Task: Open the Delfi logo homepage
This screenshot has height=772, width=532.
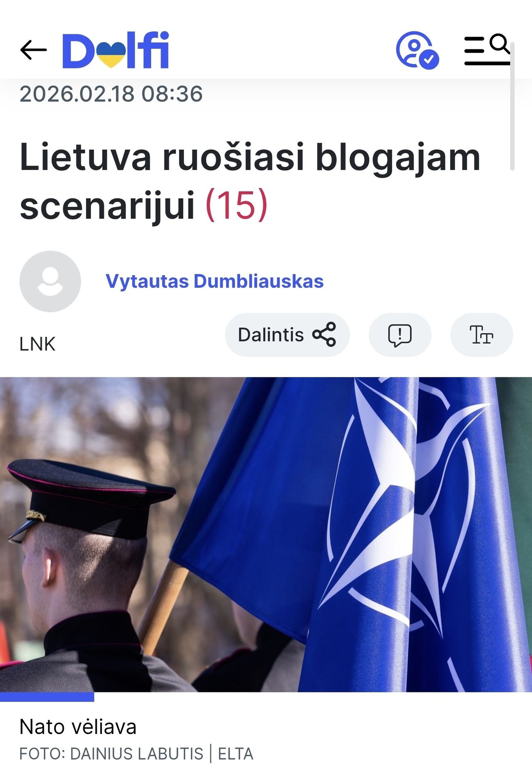Action: (x=115, y=50)
